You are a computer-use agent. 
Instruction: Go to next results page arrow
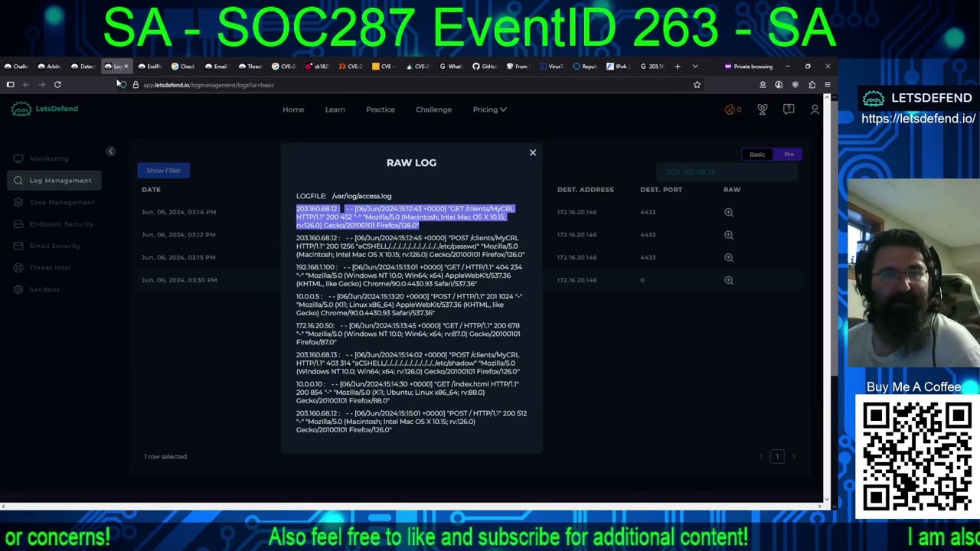[x=794, y=457]
